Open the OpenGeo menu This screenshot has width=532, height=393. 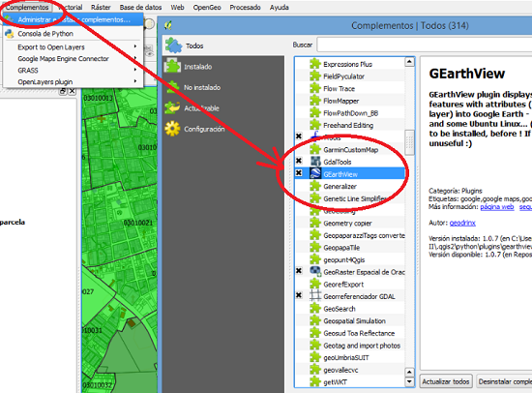click(207, 7)
